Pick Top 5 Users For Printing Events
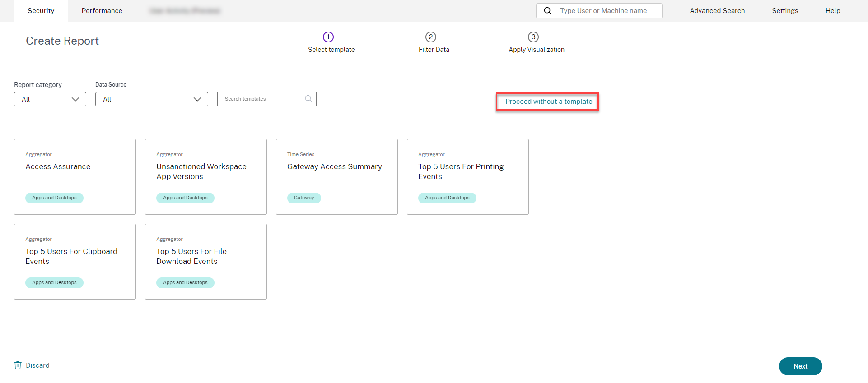Screen dimensions: 868x383 pyautogui.click(x=467, y=176)
